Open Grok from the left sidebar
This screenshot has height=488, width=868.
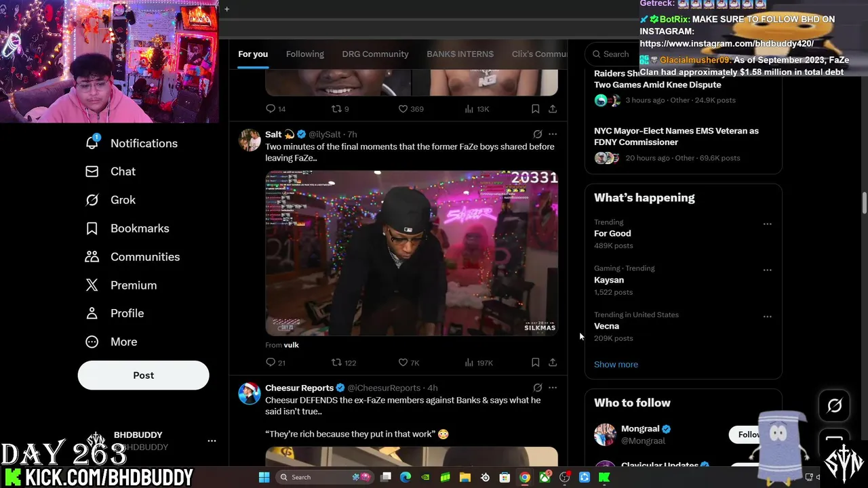110,200
